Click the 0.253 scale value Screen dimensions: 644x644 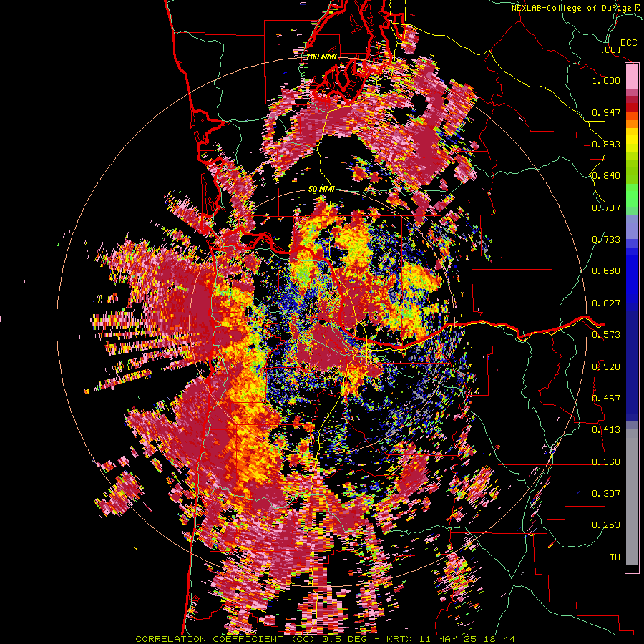[606, 525]
